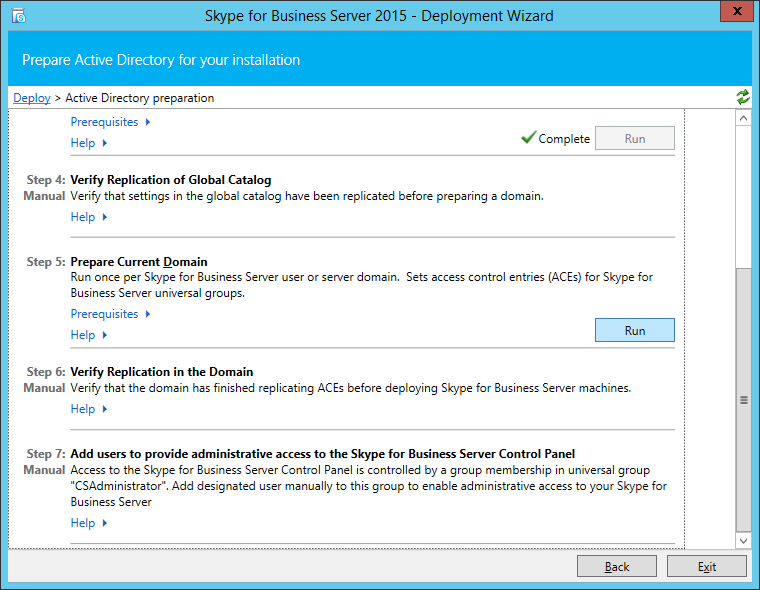Expand Prerequisites above the Complete status
Viewport: 760px width, 590px height.
tap(111, 122)
